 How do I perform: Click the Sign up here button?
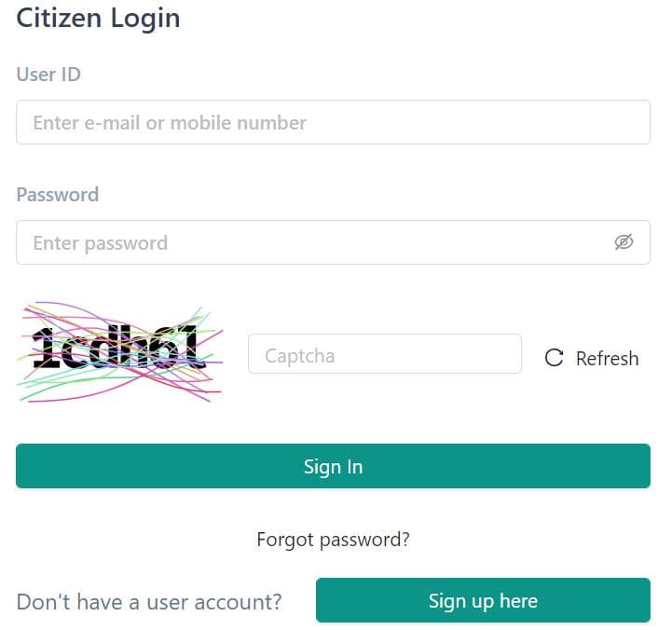point(483,600)
